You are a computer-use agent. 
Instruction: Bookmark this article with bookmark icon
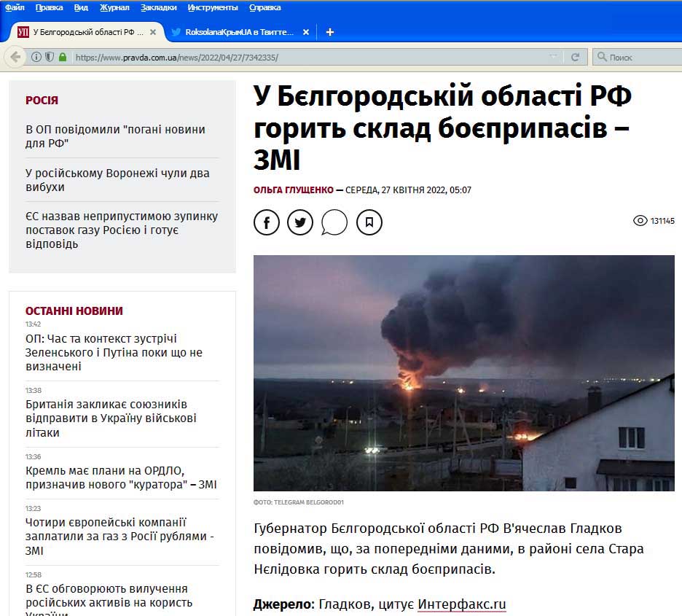[369, 222]
